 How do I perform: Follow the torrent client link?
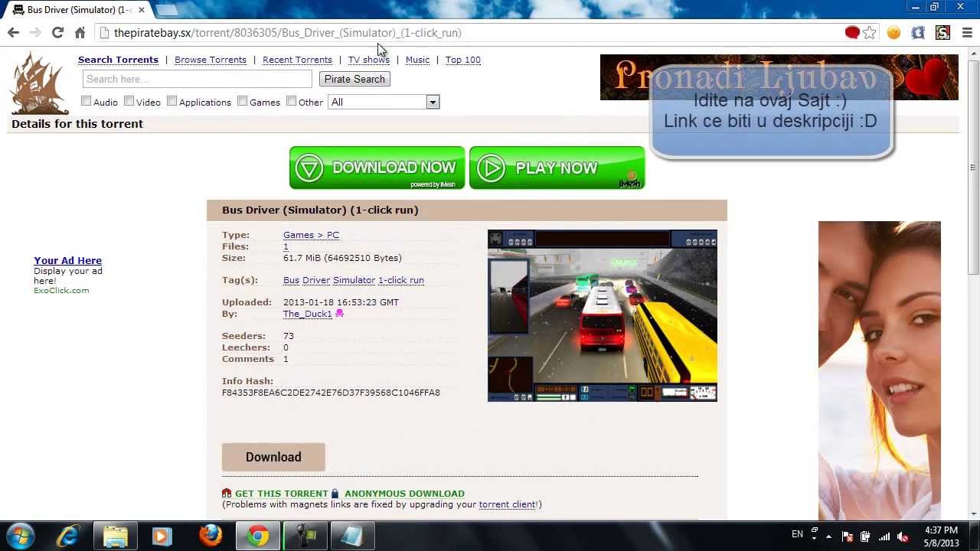[507, 504]
